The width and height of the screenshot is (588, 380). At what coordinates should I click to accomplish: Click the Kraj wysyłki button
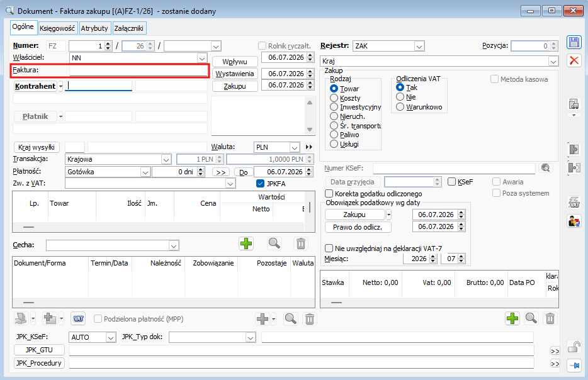point(37,147)
